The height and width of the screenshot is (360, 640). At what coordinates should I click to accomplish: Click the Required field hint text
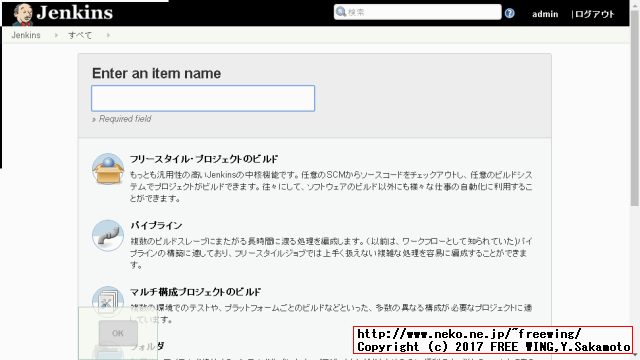coord(125,119)
